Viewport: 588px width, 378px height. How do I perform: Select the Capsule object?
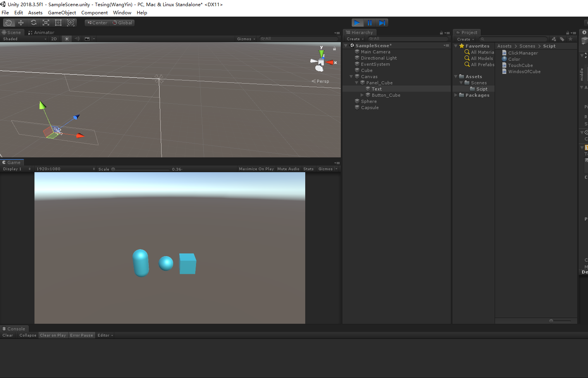click(370, 108)
